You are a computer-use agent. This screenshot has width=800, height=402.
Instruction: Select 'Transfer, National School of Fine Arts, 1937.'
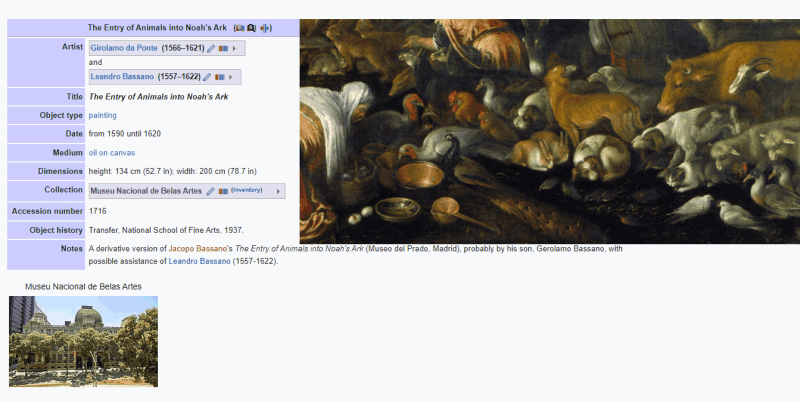click(x=166, y=230)
